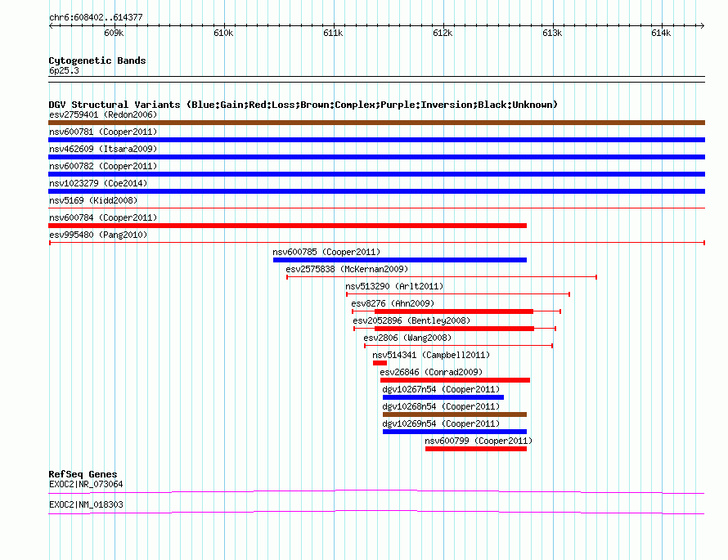Click the nsv600799 (Cooper2011) label
The image size is (728, 560).
pyautogui.click(x=479, y=441)
